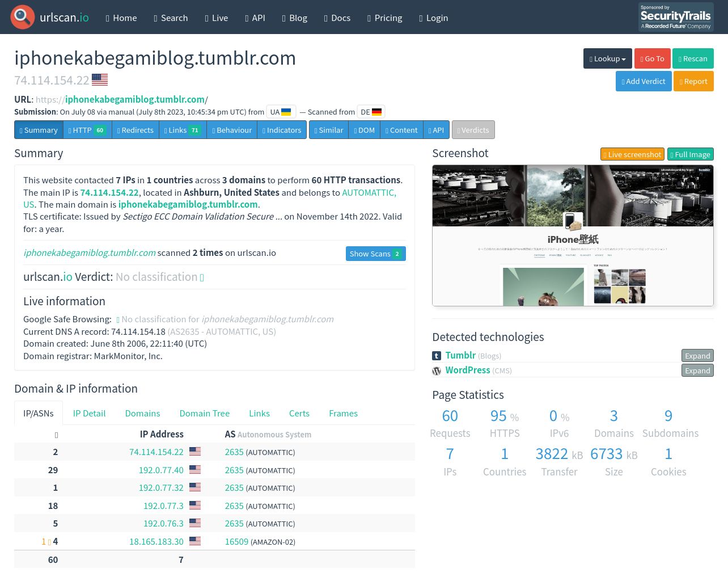
Task: Switch to the Similar tab
Action: (329, 130)
